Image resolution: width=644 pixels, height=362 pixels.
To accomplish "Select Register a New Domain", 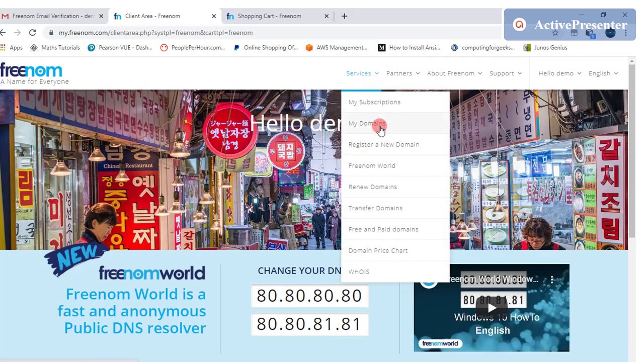I will pyautogui.click(x=395, y=144).
